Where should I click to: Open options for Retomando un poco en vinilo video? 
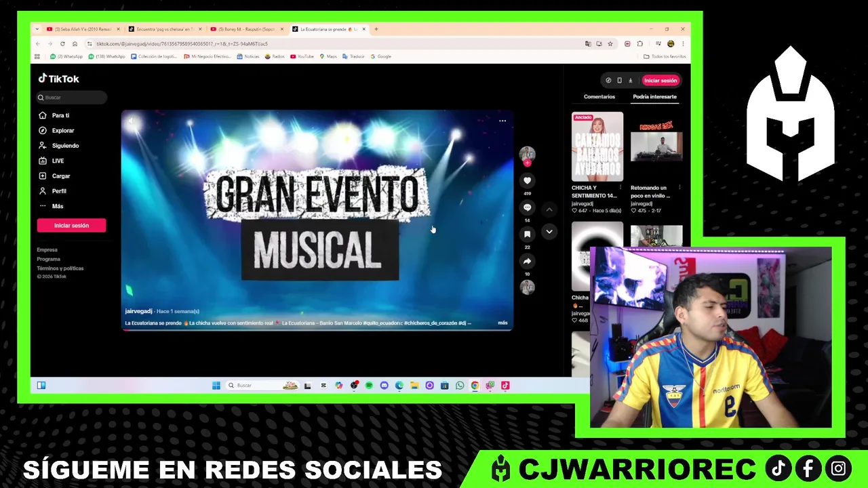(x=679, y=188)
